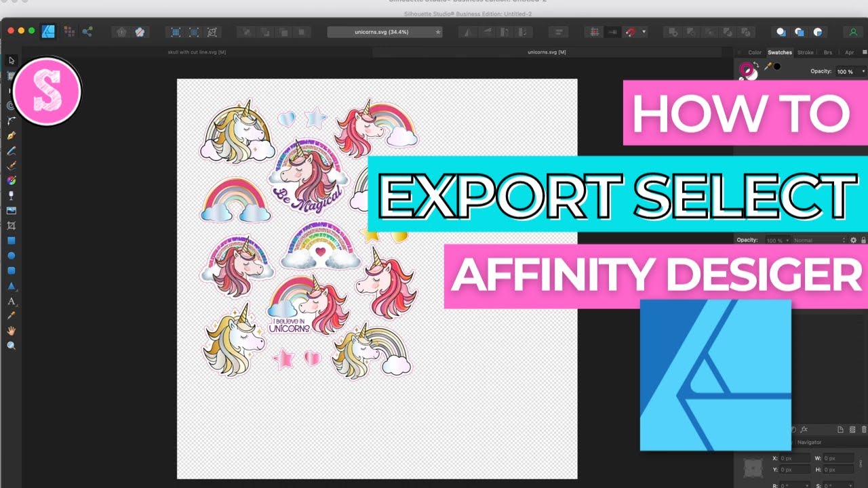Select the Transparency tool wine glass
Screen dimensions: 868x488
tap(12, 196)
